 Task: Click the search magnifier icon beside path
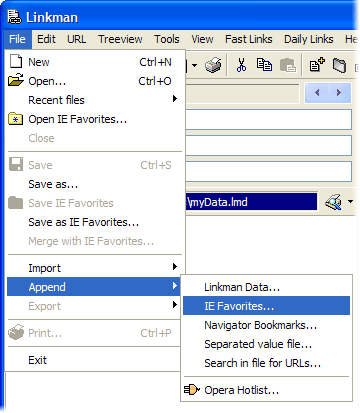click(x=334, y=202)
